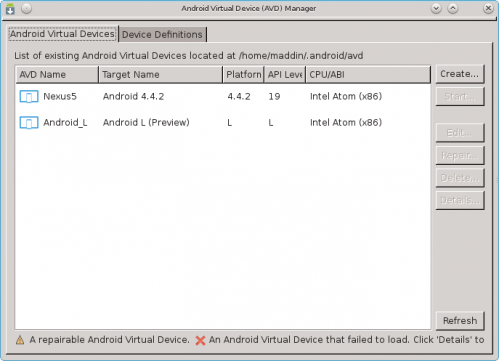Click the 'A repairable Android Virtual Device.' text
This screenshot has height=361, width=499.
point(109,340)
